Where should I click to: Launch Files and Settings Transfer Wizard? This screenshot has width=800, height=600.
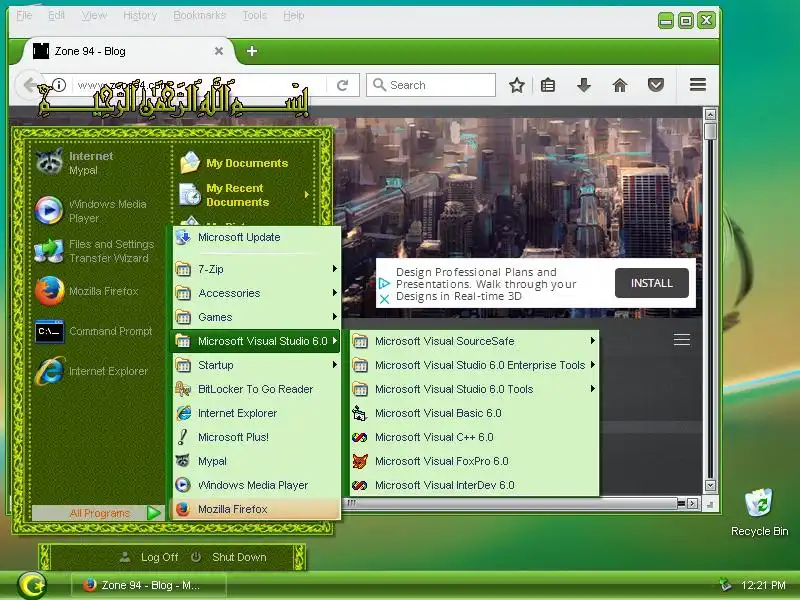pyautogui.click(x=94, y=251)
